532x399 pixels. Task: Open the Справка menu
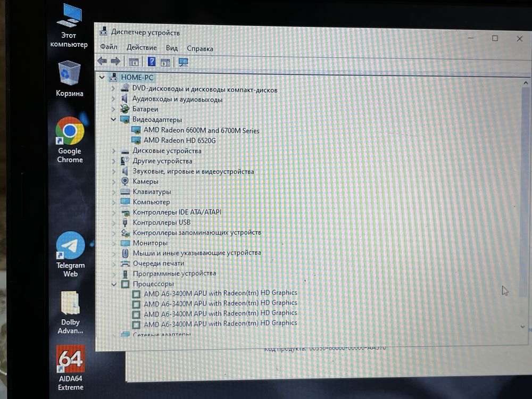[x=200, y=49]
